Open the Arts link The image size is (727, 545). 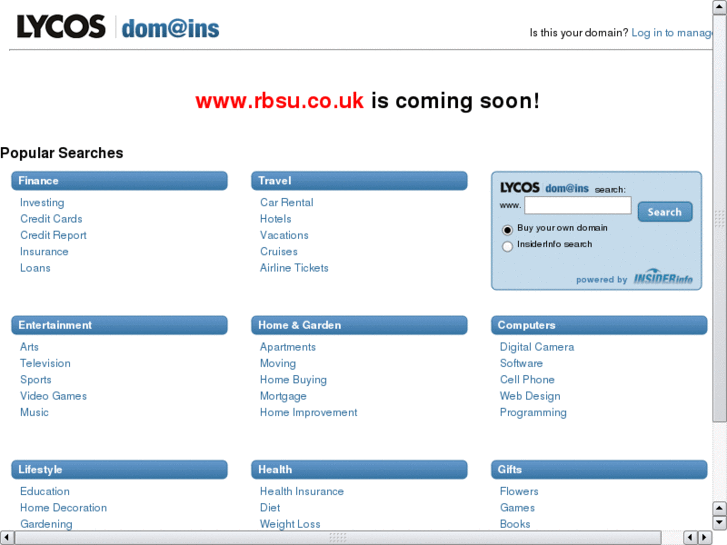[x=29, y=347]
